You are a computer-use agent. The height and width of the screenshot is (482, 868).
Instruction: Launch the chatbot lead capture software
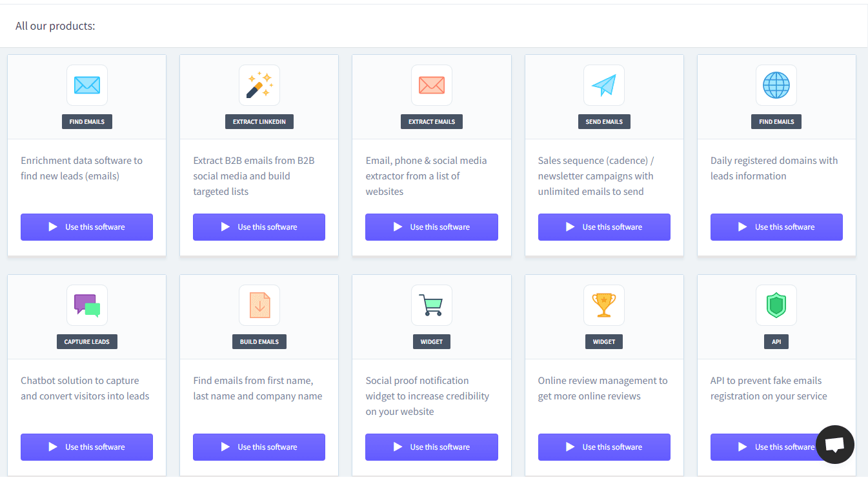pyautogui.click(x=86, y=447)
